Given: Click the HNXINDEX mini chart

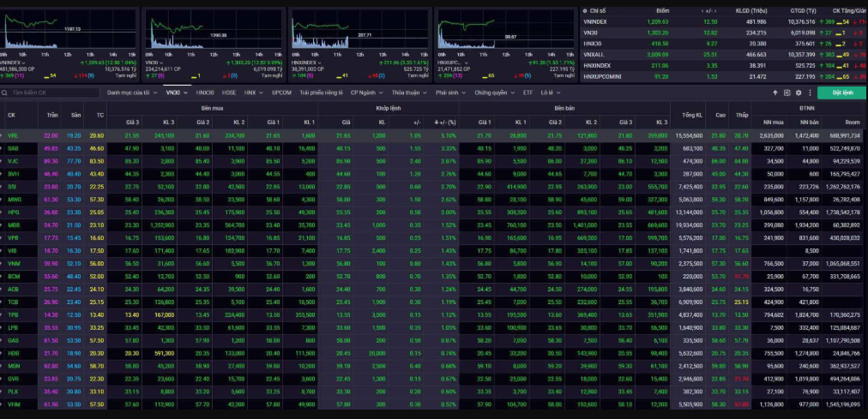Looking at the screenshot, I should point(360,30).
